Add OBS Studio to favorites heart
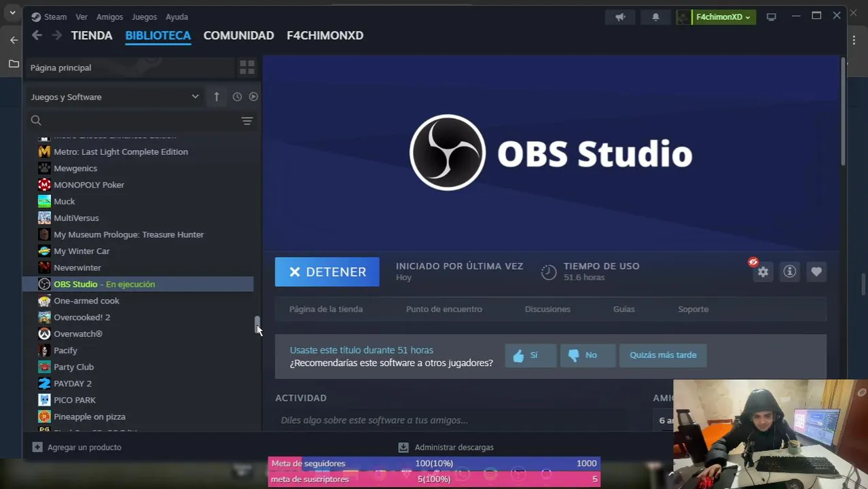 pos(816,272)
